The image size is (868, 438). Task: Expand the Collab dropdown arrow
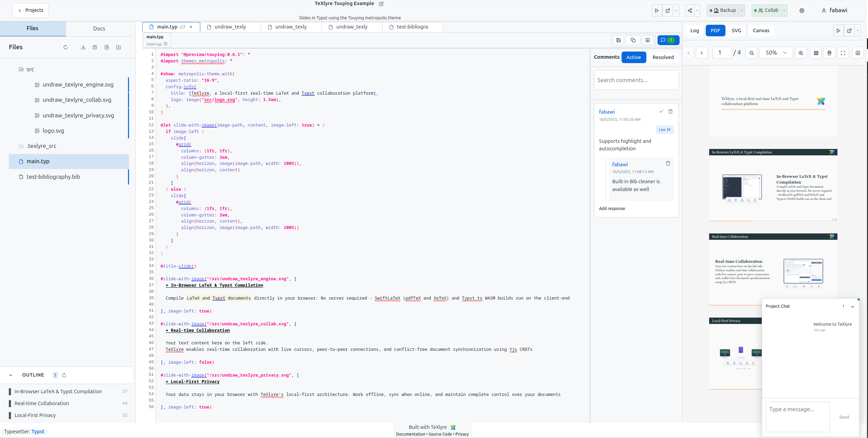tap(784, 11)
